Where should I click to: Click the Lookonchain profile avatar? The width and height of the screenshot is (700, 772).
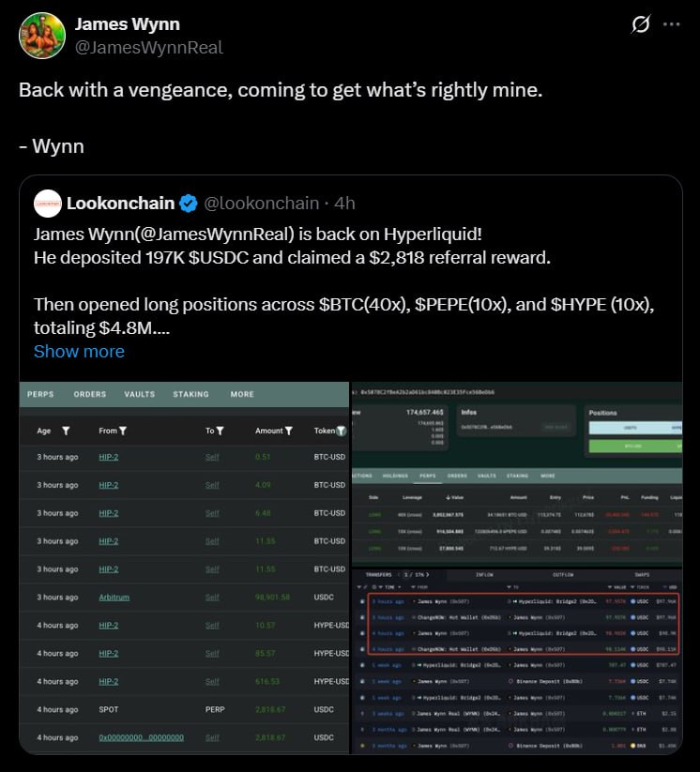click(x=47, y=204)
